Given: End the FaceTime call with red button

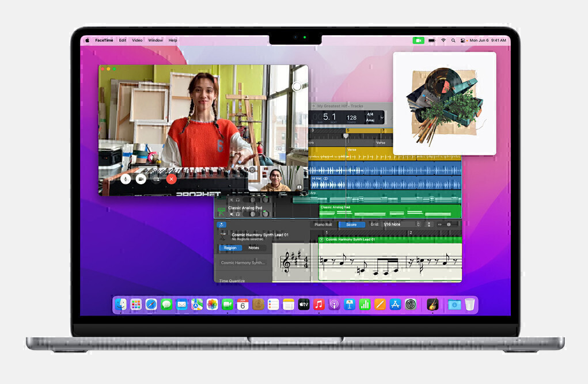Looking at the screenshot, I should (171, 179).
